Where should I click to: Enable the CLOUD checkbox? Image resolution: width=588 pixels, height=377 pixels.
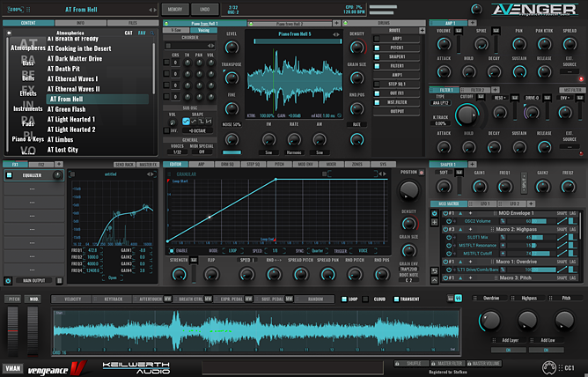(365, 299)
